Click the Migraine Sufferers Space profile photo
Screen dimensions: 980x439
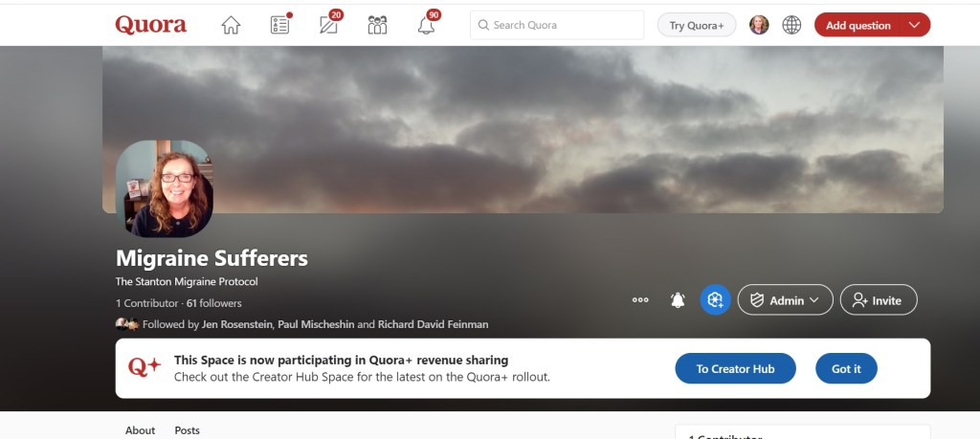[165, 188]
